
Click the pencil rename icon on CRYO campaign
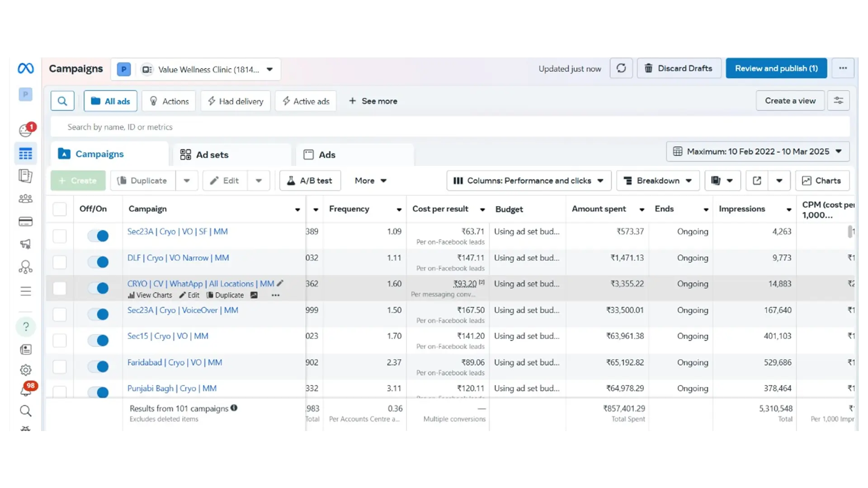tap(280, 283)
